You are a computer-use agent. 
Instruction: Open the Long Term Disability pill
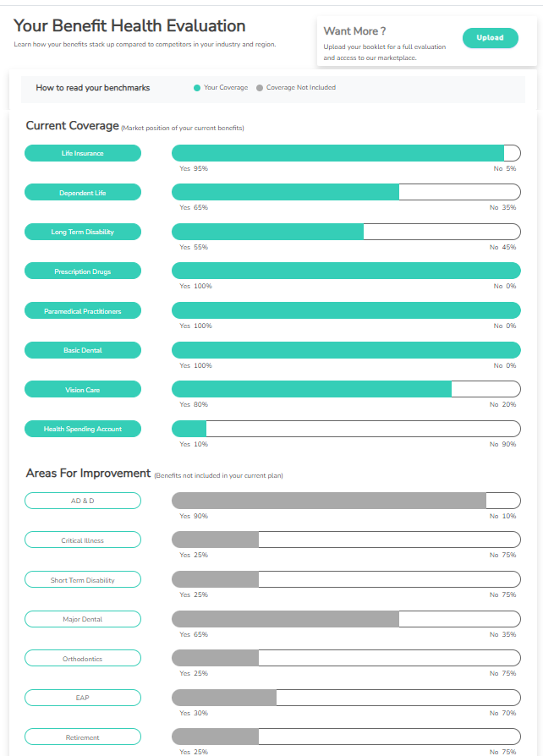(x=82, y=232)
